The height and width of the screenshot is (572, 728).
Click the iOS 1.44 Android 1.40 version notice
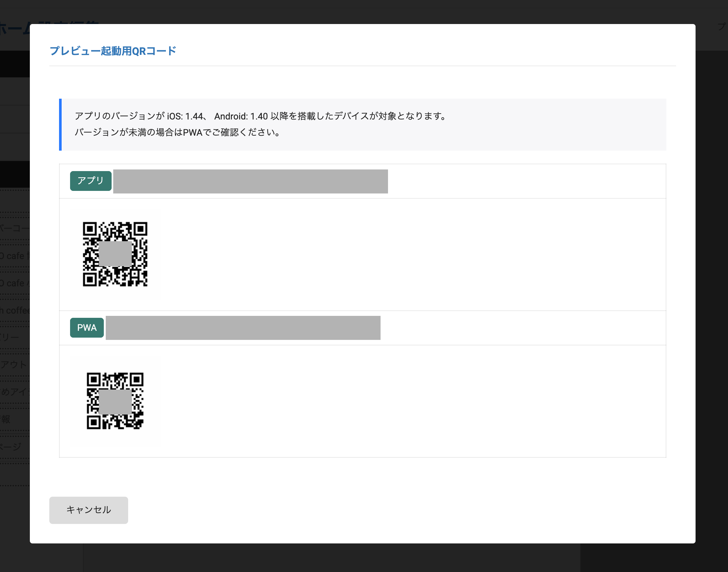(261, 116)
